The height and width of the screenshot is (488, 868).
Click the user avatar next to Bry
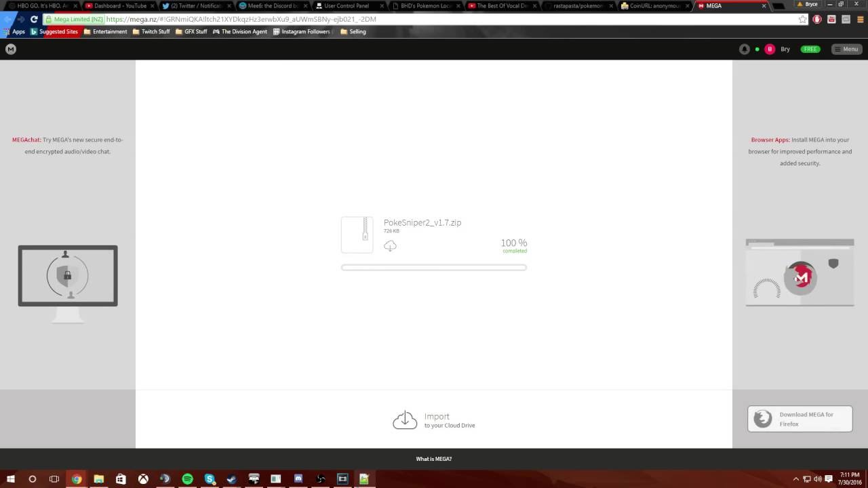(x=770, y=49)
